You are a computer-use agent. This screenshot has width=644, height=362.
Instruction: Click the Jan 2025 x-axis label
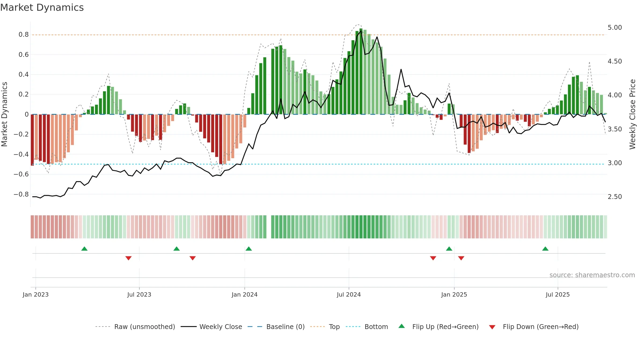pos(454,294)
